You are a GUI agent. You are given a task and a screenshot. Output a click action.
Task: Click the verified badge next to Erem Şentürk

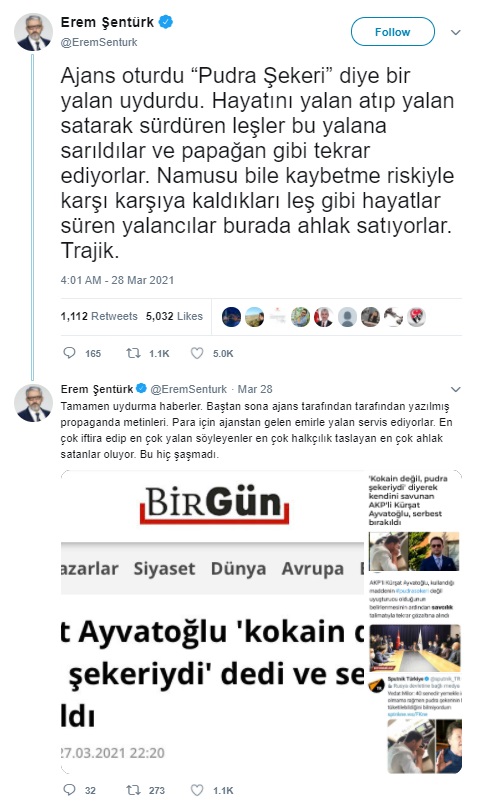166,22
